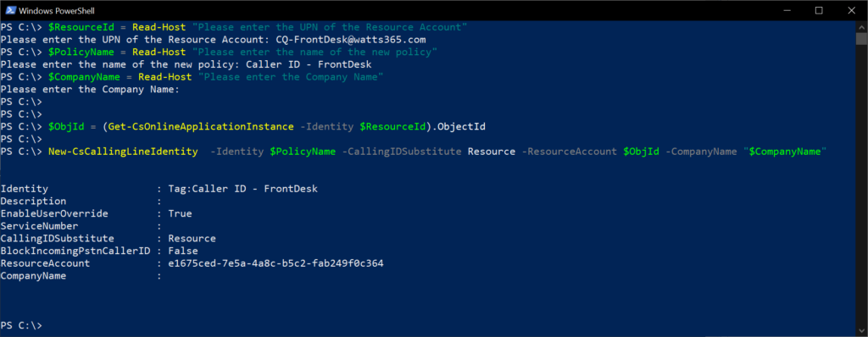Click the BlockIncomingPstnCallerID False value
Screen dimensions: 868x337
click(x=183, y=251)
